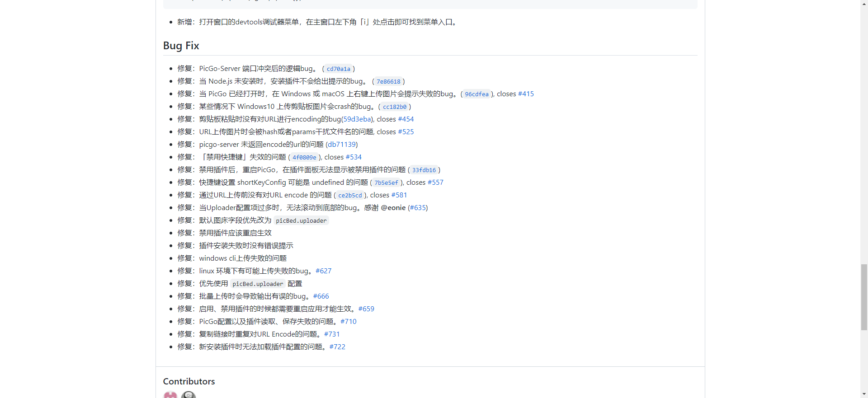Click the text "插件安装失败时没有错误提示"
Image resolution: width=868 pixels, height=398 pixels.
click(x=246, y=246)
